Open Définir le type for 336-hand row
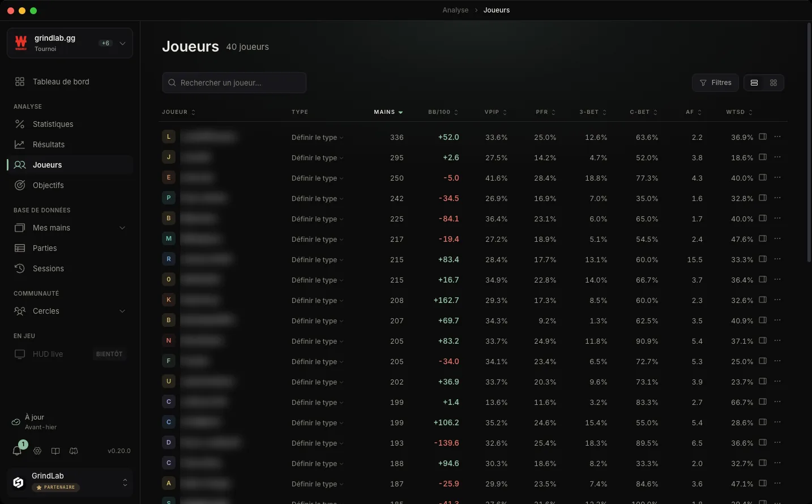The width and height of the screenshot is (812, 504). pyautogui.click(x=317, y=138)
